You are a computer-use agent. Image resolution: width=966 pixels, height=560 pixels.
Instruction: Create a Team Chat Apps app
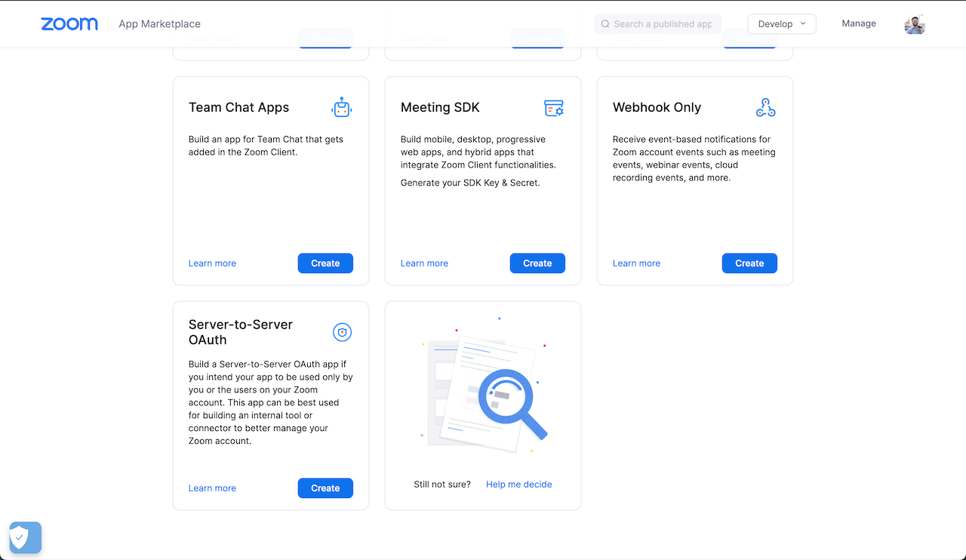pyautogui.click(x=325, y=263)
